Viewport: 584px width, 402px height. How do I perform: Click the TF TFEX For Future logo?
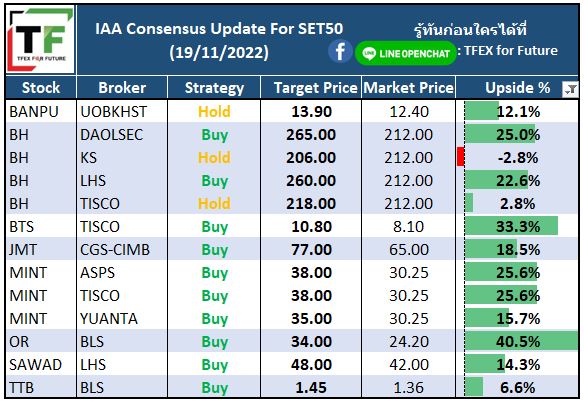tap(40, 39)
